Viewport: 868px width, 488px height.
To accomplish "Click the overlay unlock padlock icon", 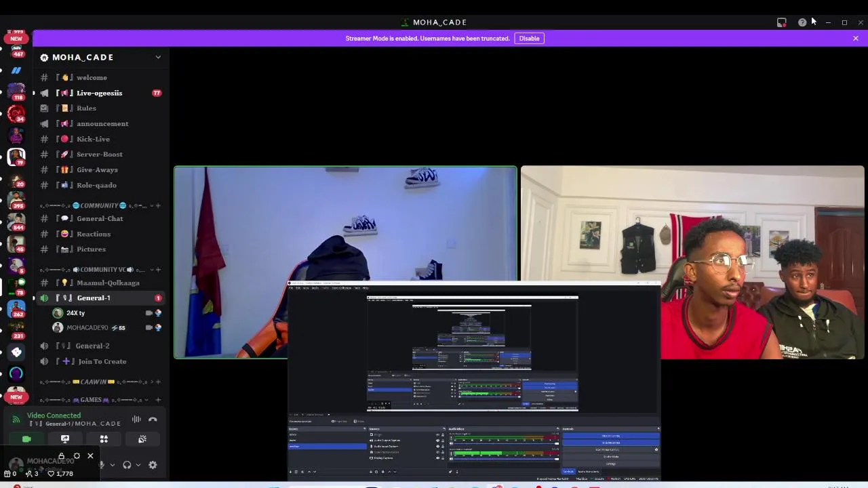I will coord(62,456).
